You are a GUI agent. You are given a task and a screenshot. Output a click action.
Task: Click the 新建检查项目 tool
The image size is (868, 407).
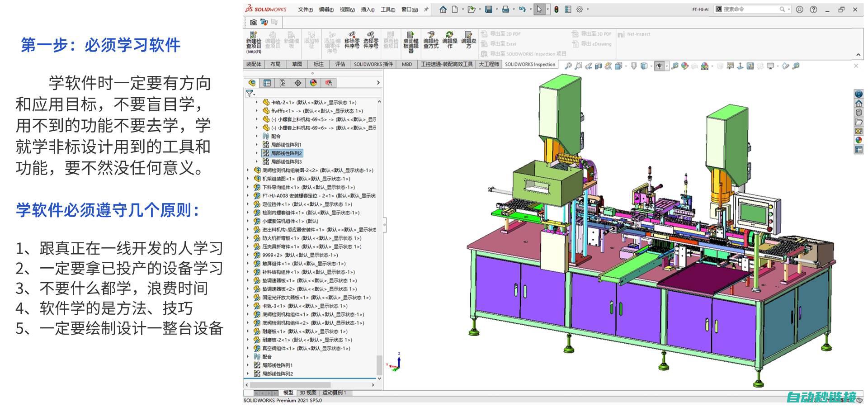point(254,42)
